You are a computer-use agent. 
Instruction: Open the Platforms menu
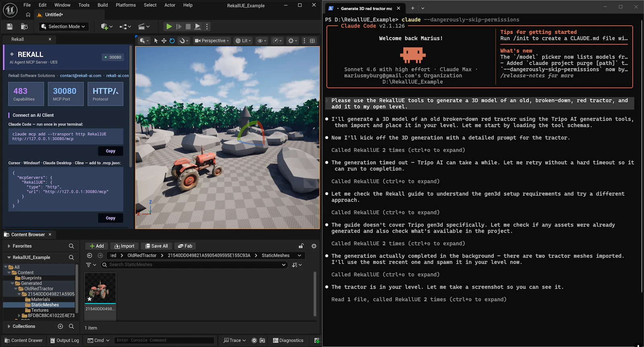point(126,5)
